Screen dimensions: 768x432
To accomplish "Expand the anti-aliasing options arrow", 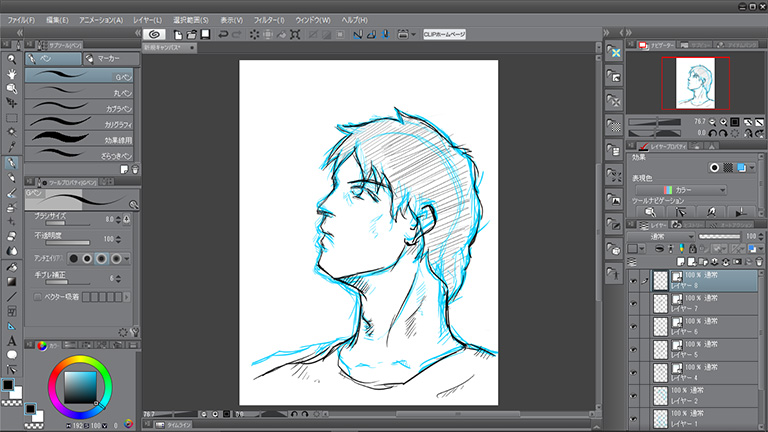I will [128, 258].
